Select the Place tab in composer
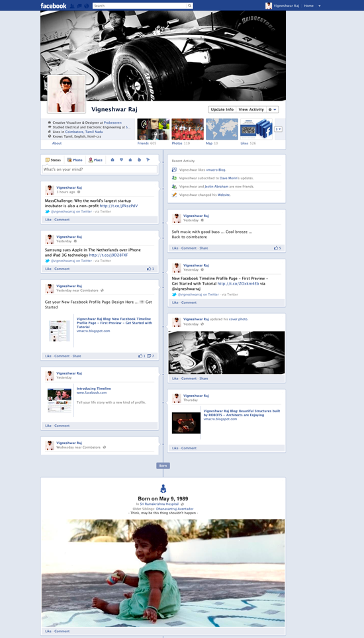The height and width of the screenshot is (638, 364). pos(95,160)
